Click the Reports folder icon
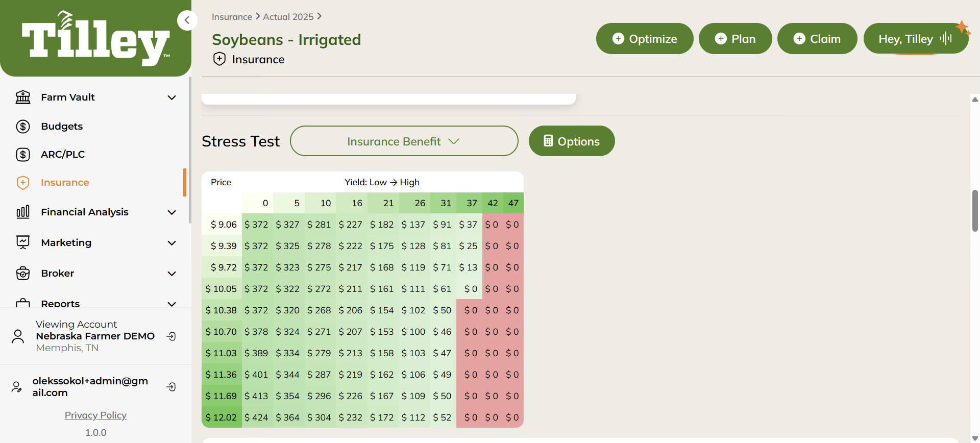Viewport: 980px width, 443px height. pyautogui.click(x=23, y=303)
